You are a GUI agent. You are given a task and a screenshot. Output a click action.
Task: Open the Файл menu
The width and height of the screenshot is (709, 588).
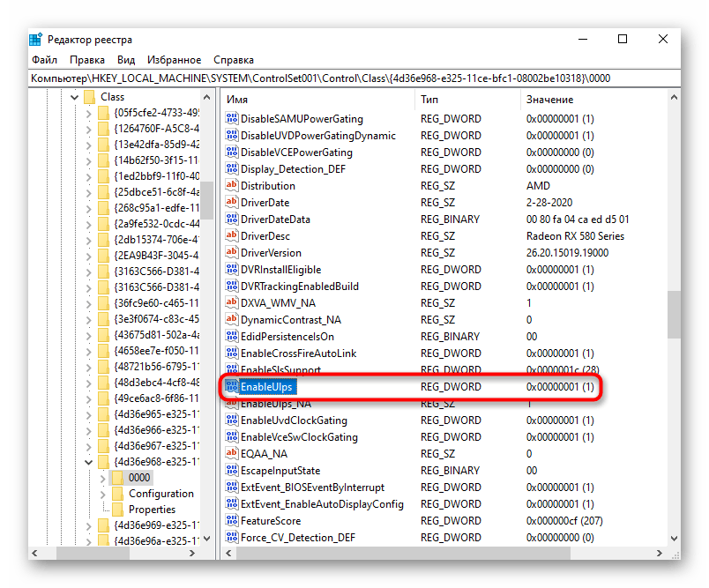pyautogui.click(x=44, y=60)
